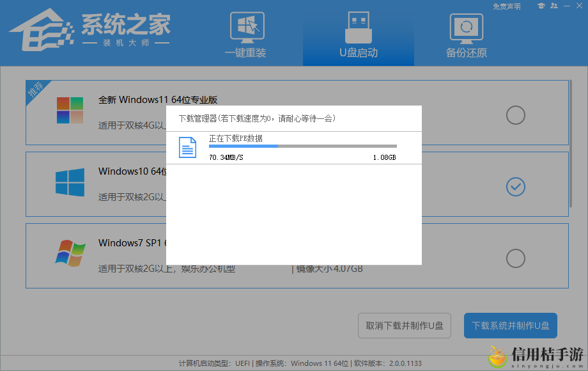Click the graduation cap icon in title bar
Screen dimensions: 588x371
pos(541,6)
